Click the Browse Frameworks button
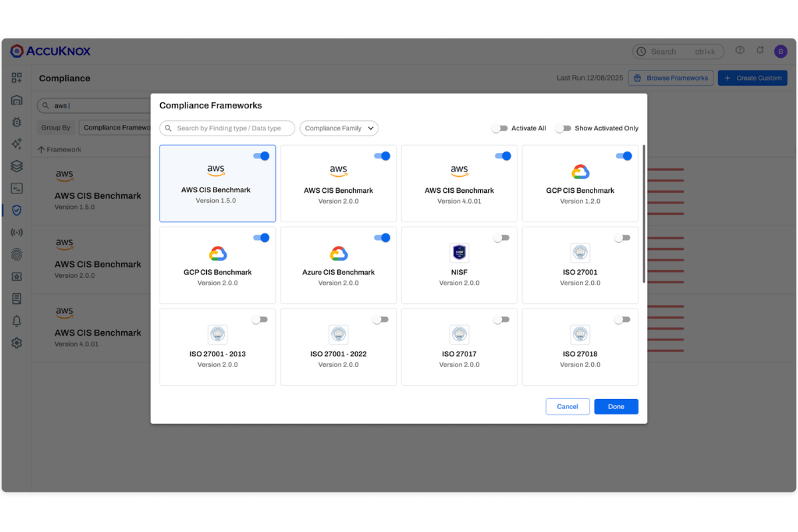798x532 pixels. pos(670,78)
